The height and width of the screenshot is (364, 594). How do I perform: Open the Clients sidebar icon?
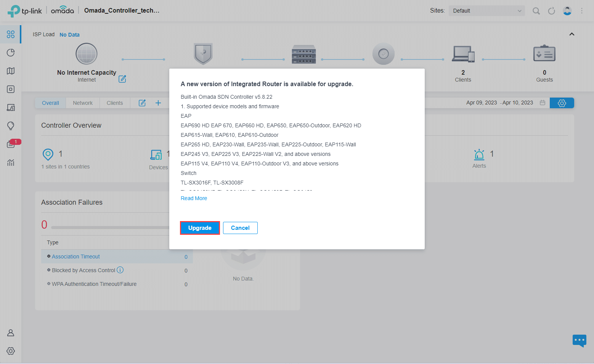(x=11, y=107)
